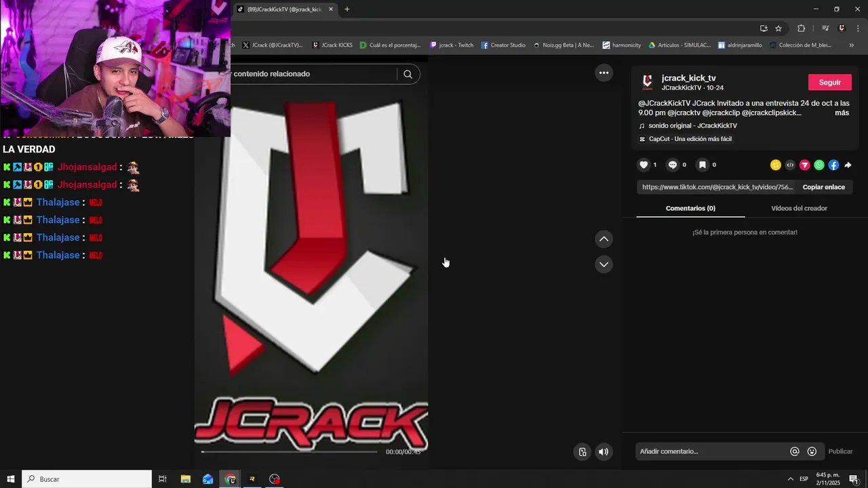The width and height of the screenshot is (868, 488).
Task: Open more share options arrow
Action: [x=848, y=165]
